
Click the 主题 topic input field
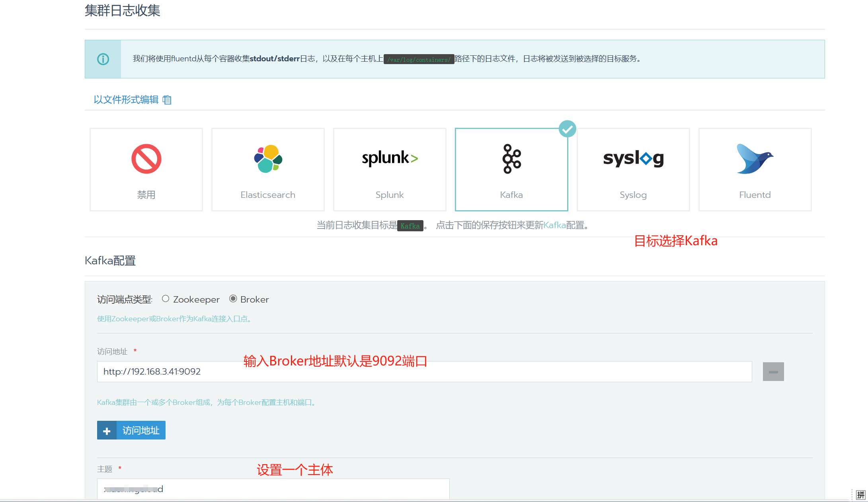[x=273, y=489]
